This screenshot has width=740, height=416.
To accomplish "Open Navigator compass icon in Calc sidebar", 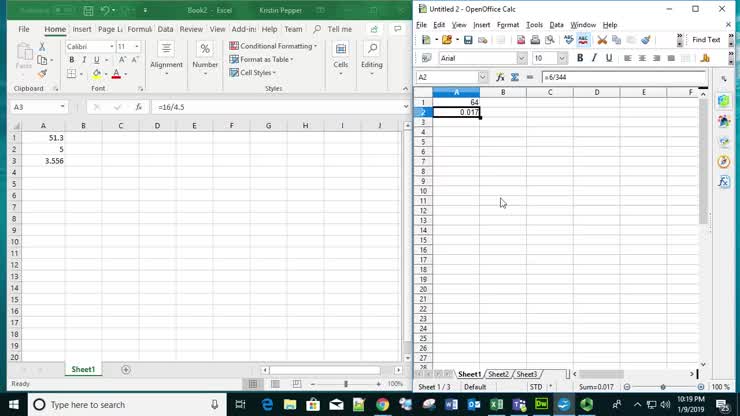I will [723, 161].
